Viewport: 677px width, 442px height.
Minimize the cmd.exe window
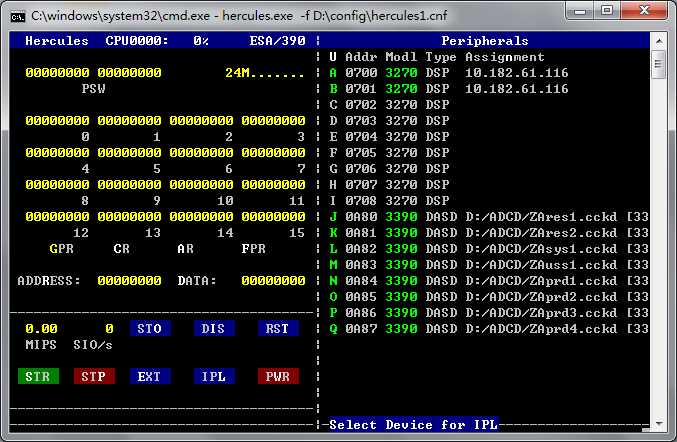point(580,10)
